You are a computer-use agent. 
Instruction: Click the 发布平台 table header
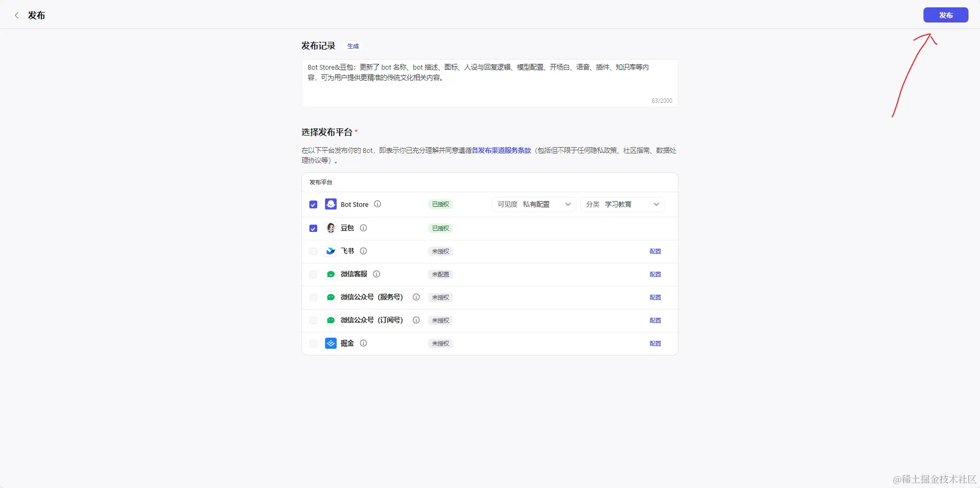pyautogui.click(x=321, y=182)
